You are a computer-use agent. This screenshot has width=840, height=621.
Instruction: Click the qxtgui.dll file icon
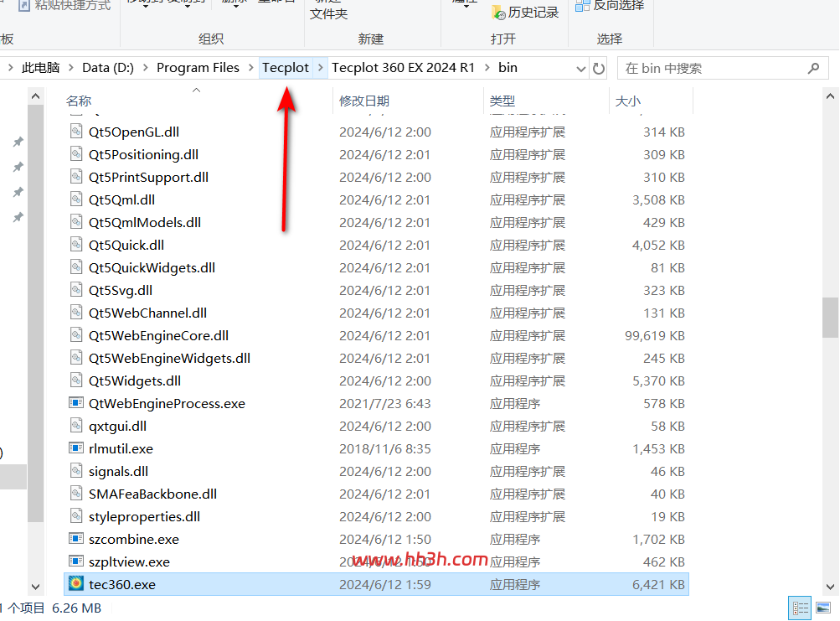(76, 425)
